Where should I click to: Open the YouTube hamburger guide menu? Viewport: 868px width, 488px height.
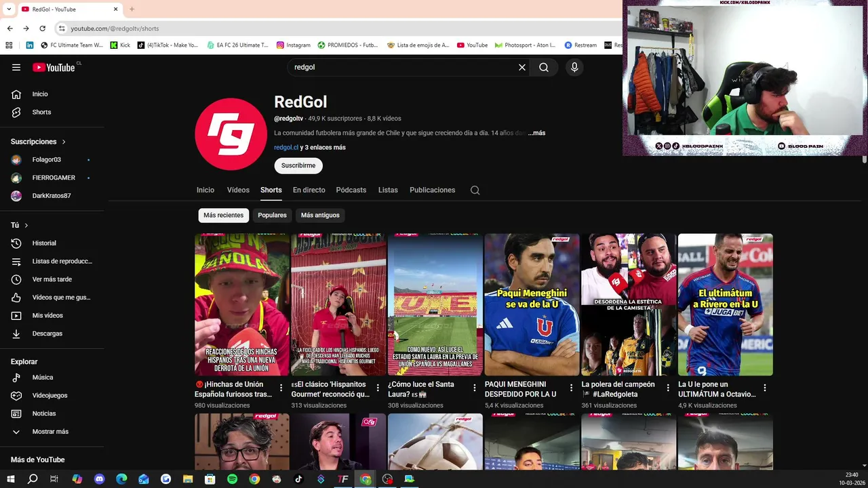(16, 67)
